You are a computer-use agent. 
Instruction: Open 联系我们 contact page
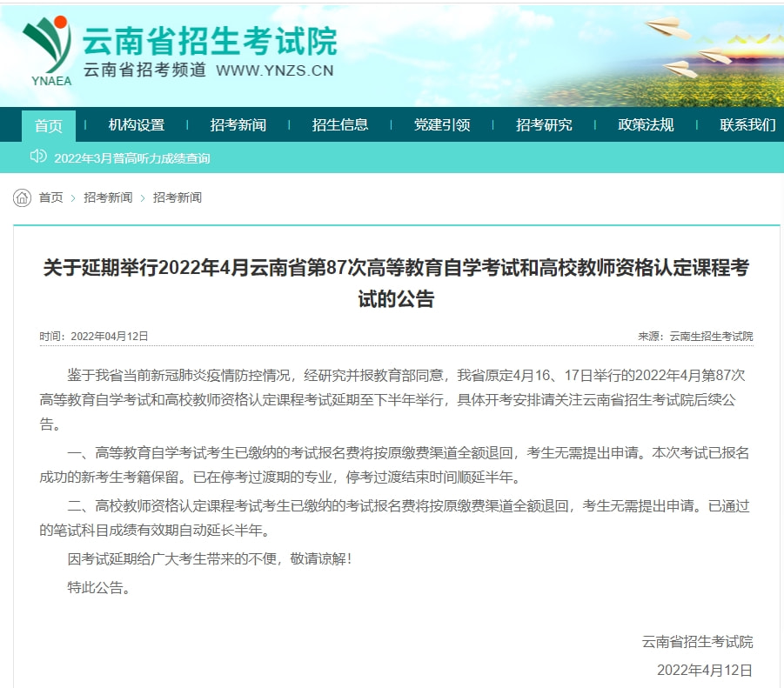pyautogui.click(x=747, y=125)
